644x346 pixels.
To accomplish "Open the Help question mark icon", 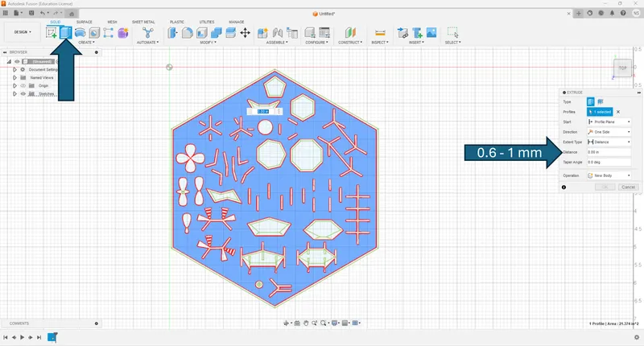I will pyautogui.click(x=623, y=13).
